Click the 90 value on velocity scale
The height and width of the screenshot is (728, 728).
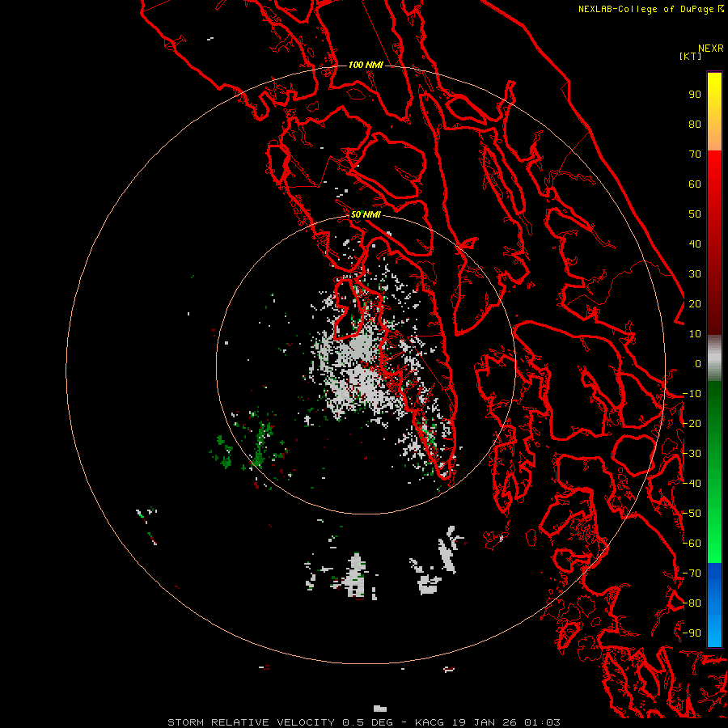coord(695,95)
